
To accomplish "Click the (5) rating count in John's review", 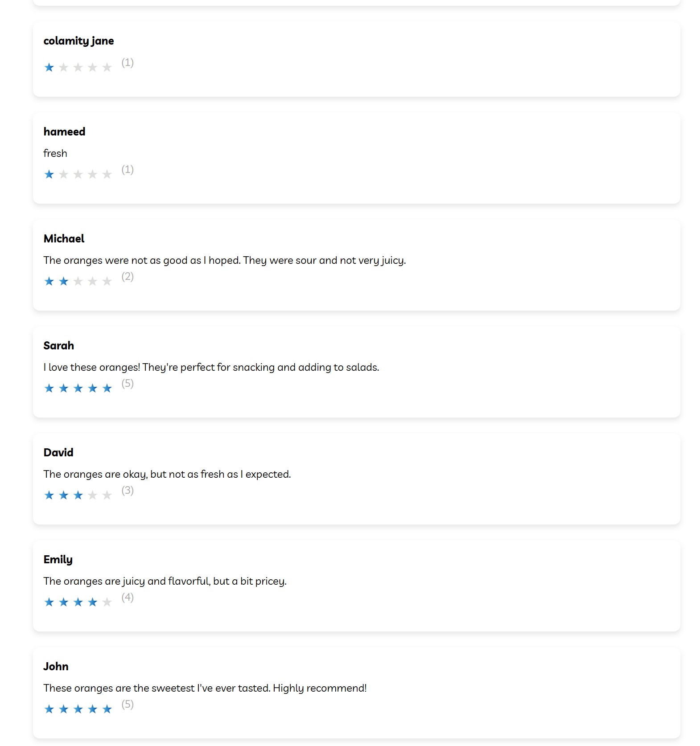I will pyautogui.click(x=128, y=704).
